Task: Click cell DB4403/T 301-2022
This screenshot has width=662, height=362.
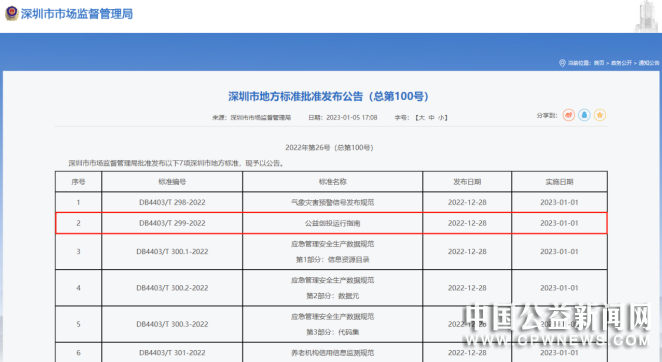Action: (x=172, y=353)
